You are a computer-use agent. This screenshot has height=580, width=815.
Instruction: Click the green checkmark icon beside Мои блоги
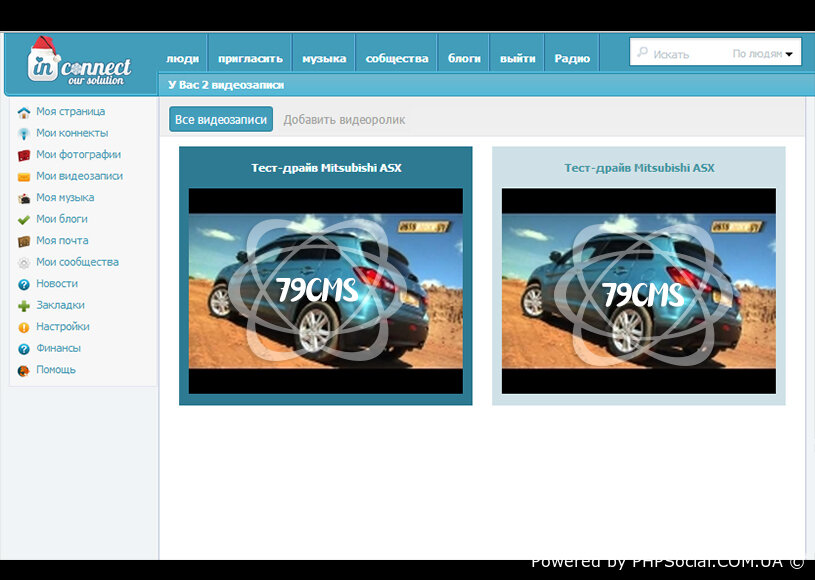click(24, 219)
